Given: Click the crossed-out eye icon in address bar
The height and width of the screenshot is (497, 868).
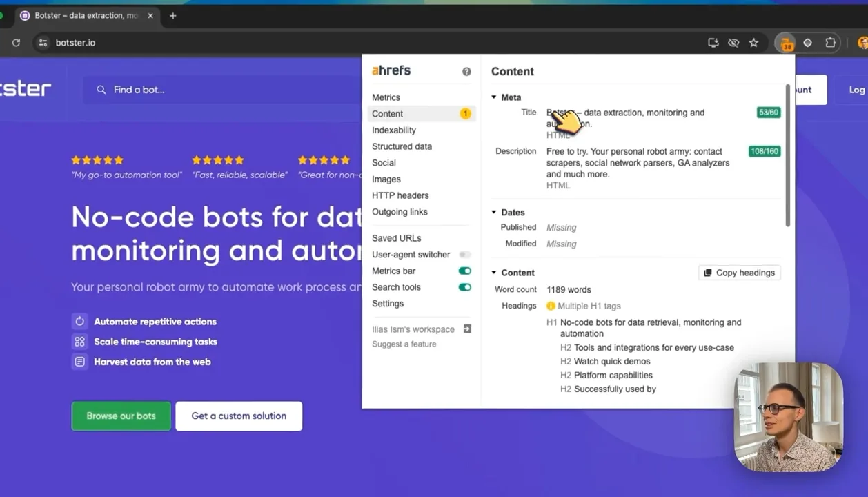Looking at the screenshot, I should (733, 43).
